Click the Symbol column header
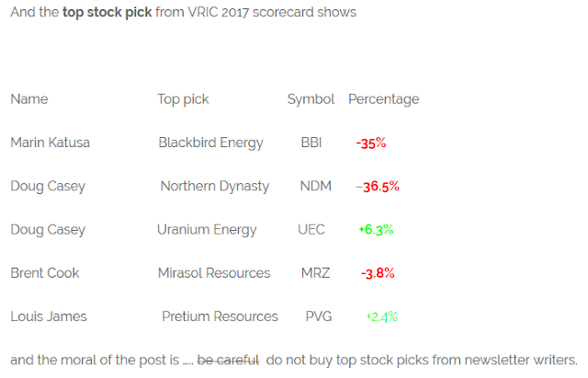588x378 pixels. [311, 99]
